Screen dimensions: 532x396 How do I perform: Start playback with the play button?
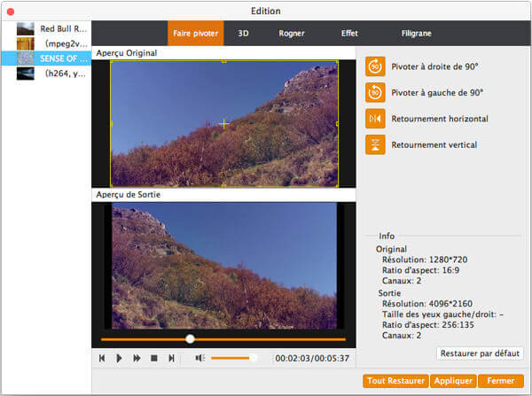(119, 358)
